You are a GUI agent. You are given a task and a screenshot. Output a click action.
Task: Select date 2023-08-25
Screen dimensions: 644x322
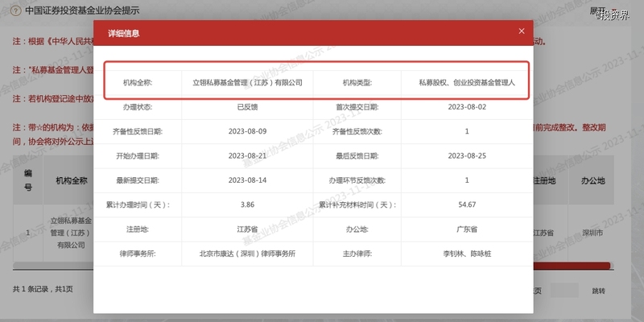coord(467,155)
